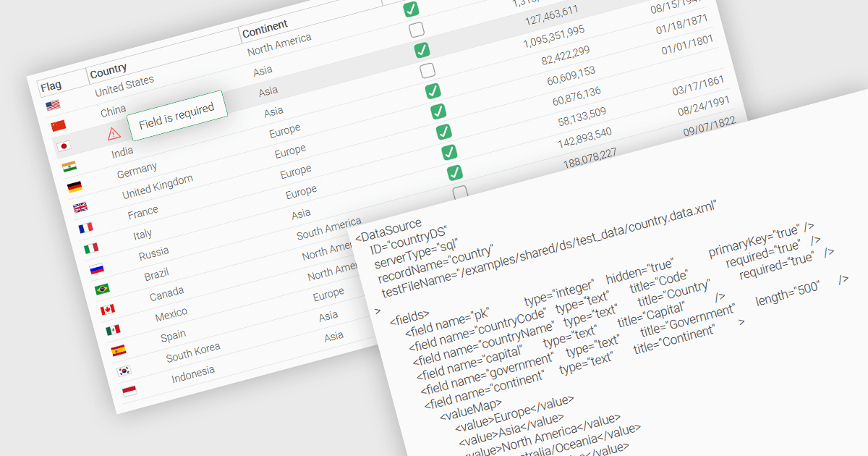Click the Germany flag icon
Viewport: 868px width, 456px height.
point(75,187)
